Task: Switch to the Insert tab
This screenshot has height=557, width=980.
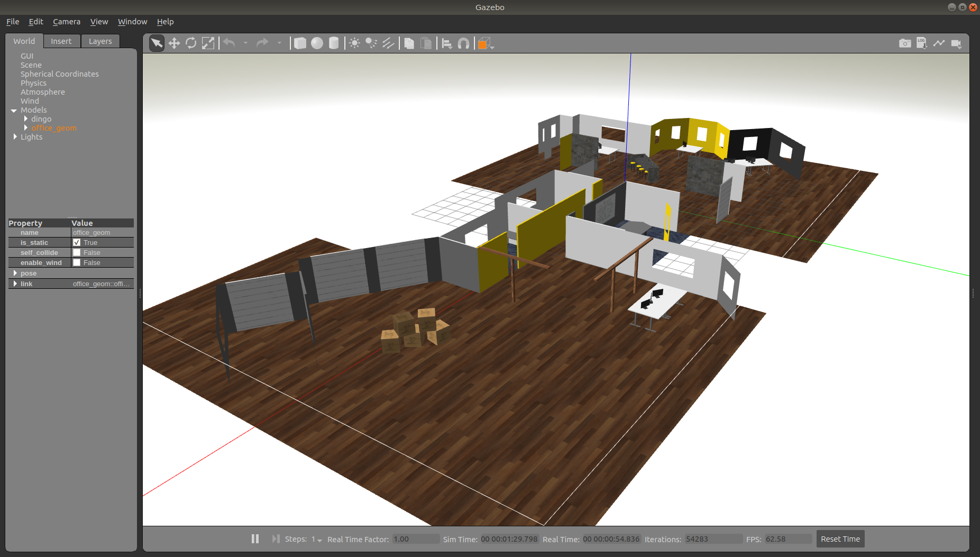Action: tap(61, 41)
